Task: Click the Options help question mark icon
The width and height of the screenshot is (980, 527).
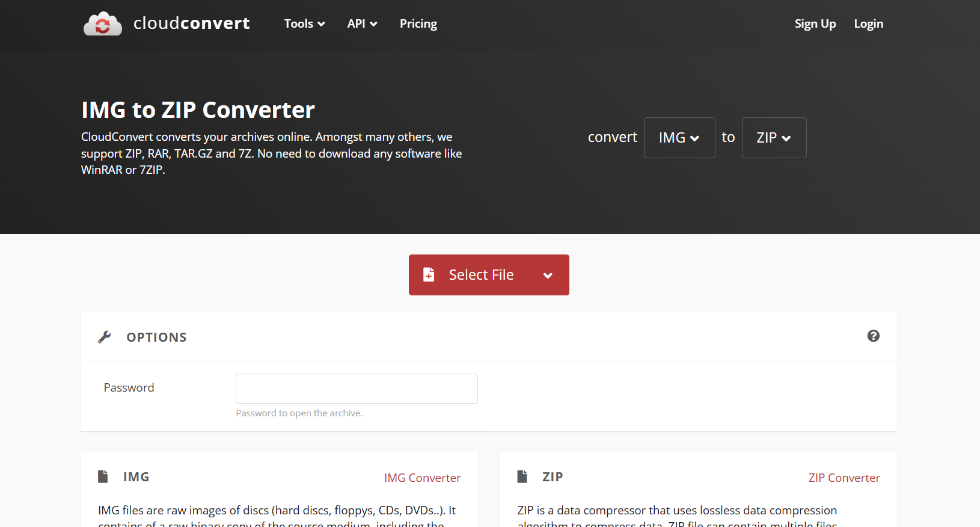Action: 874,336
